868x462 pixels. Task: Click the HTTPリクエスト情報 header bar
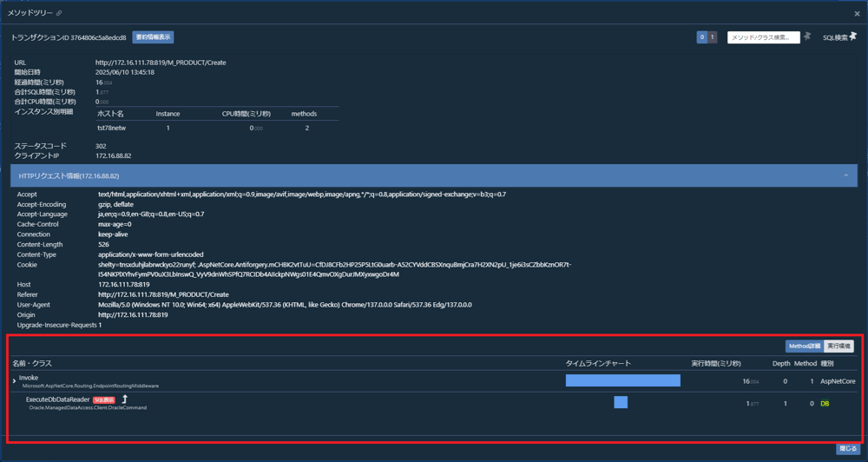click(x=434, y=175)
